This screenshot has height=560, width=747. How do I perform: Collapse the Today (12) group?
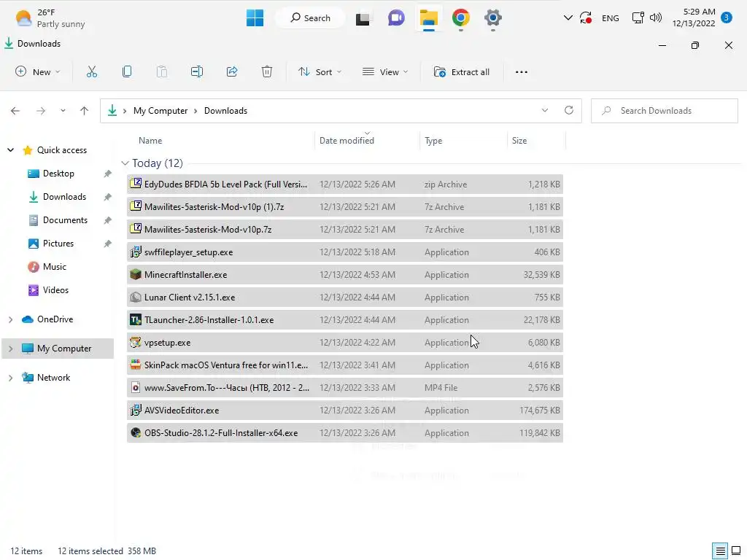[x=125, y=163]
